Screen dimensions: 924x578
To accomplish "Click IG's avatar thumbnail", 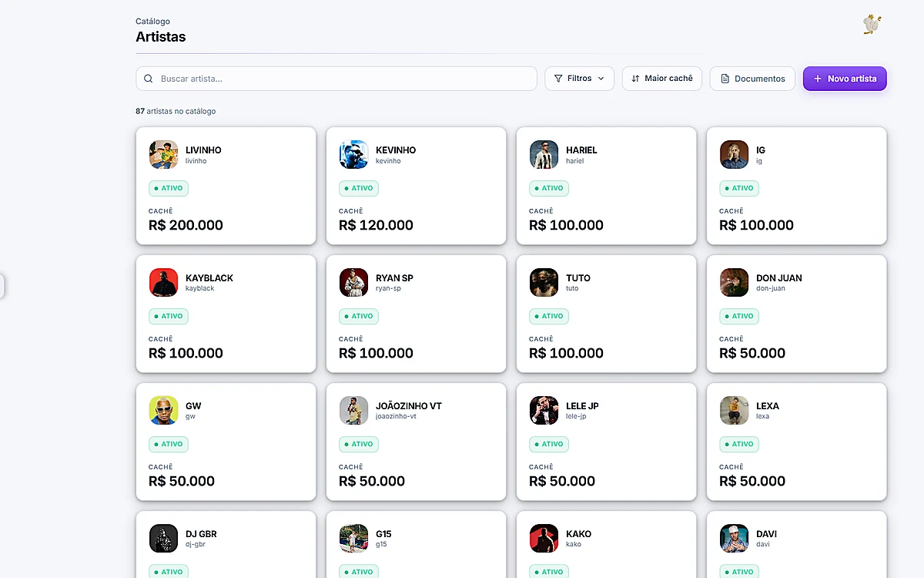I will 734,154.
